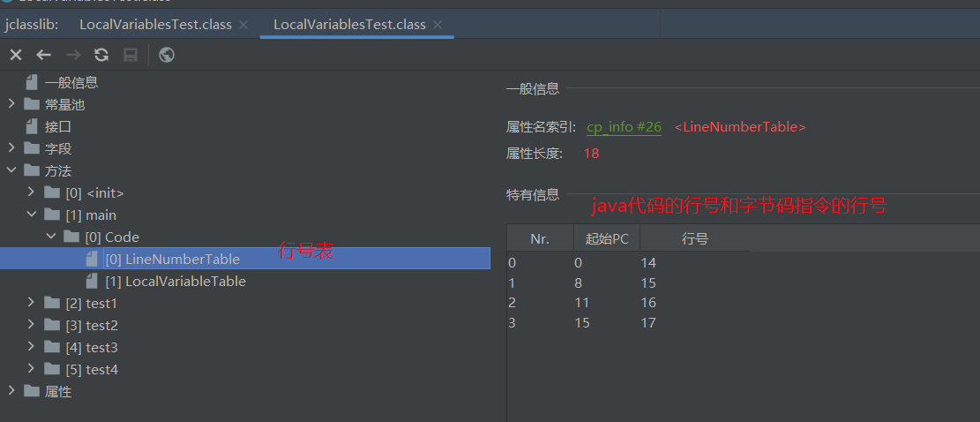Select the 一般信息 tree item

click(x=71, y=82)
